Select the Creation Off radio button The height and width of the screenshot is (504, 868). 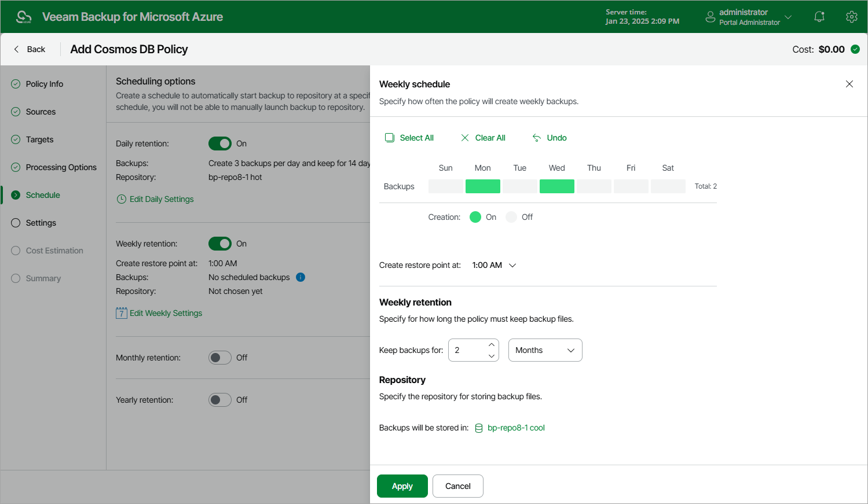511,217
